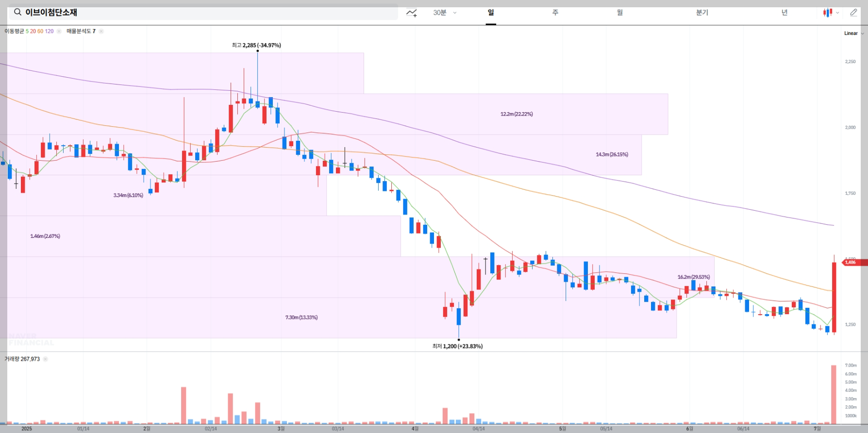Click the 05/14 date axis label
This screenshot has height=433, width=868.
[x=606, y=429]
